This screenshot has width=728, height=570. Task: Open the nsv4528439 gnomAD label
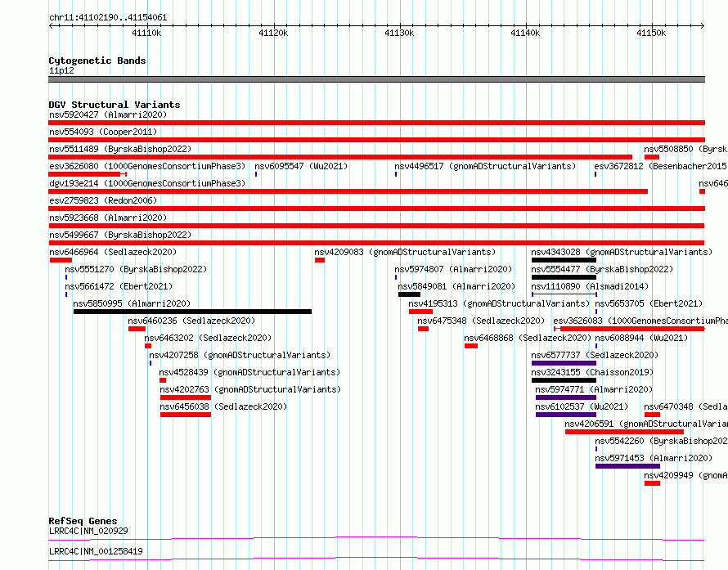[249, 372]
